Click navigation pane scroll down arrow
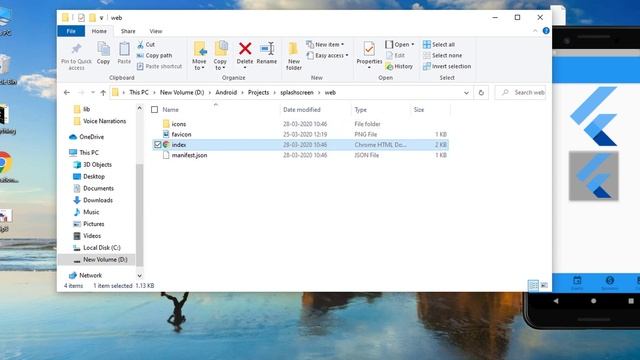This screenshot has width=640, height=360. [139, 276]
